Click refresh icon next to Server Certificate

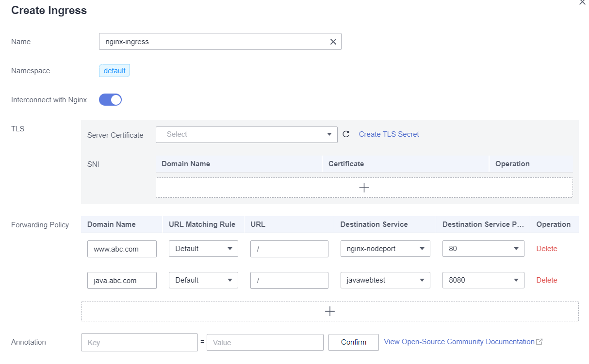click(x=346, y=134)
